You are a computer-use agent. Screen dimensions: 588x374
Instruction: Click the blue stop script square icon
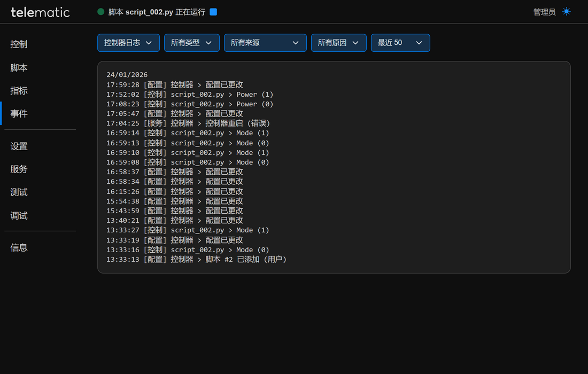click(x=213, y=12)
